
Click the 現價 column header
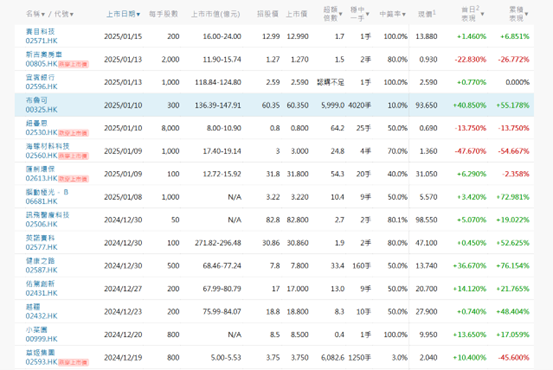click(x=427, y=14)
